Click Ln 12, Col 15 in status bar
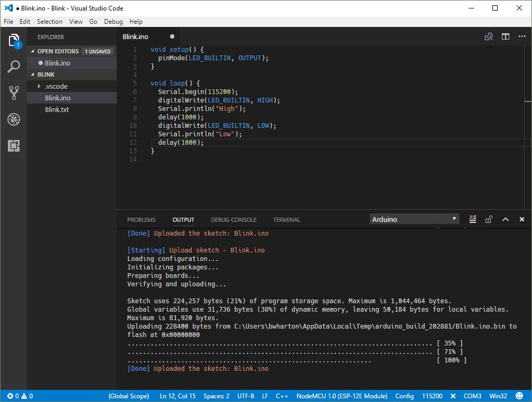Screen dimensions: 532x402 coord(178,396)
